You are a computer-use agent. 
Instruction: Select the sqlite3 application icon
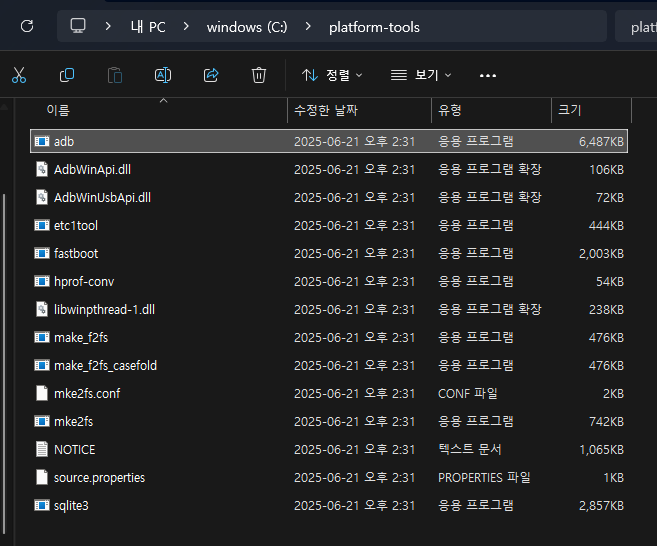pyautogui.click(x=42, y=505)
